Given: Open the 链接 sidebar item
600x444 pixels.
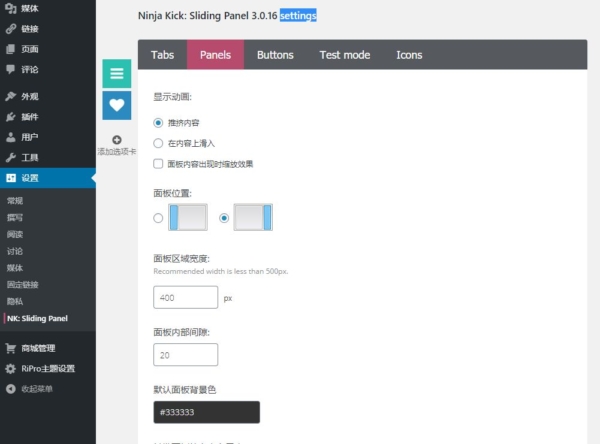Looking at the screenshot, I should click(48, 29).
